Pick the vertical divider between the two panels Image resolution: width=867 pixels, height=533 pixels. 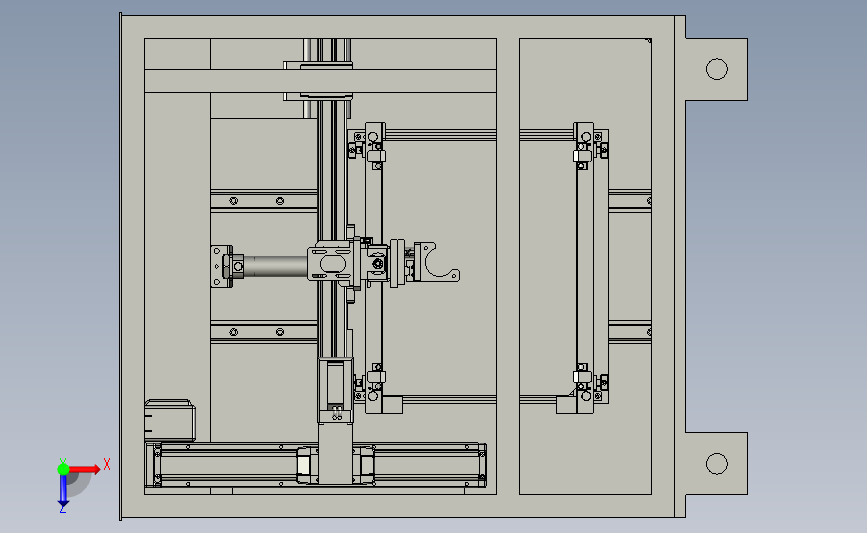[508, 266]
